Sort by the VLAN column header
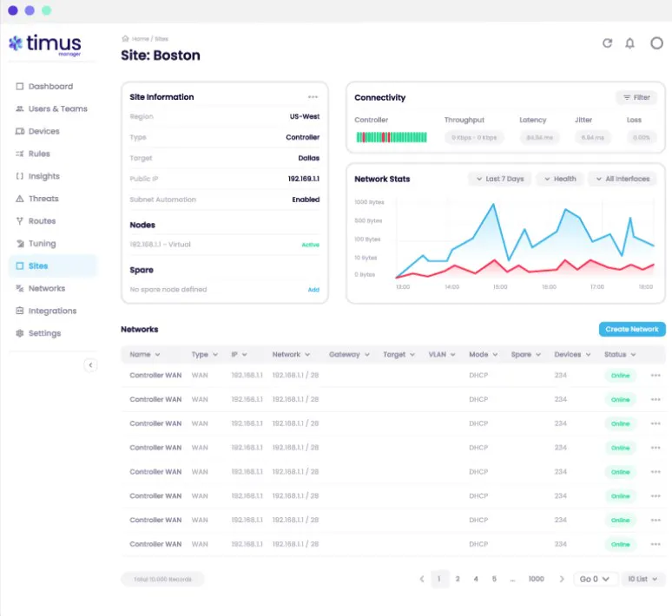Screen dimensions: 672x616 [441, 355]
